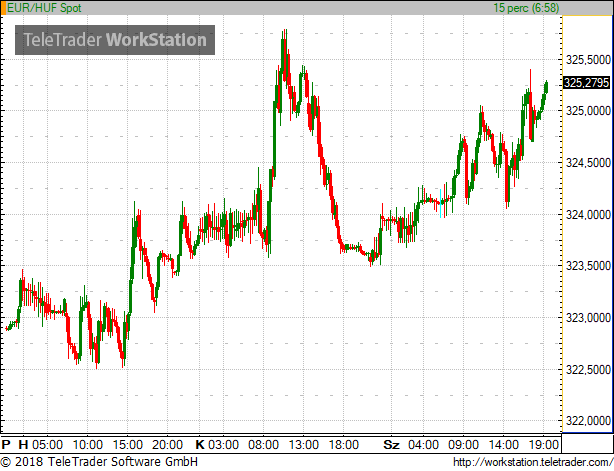
Task: Click the 322,0000 price axis label
Action: (x=588, y=421)
